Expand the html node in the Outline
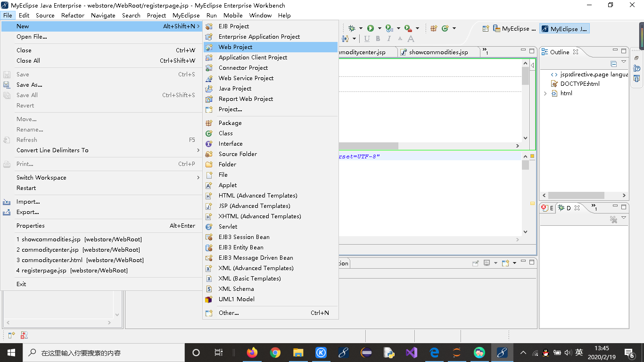 pos(545,93)
